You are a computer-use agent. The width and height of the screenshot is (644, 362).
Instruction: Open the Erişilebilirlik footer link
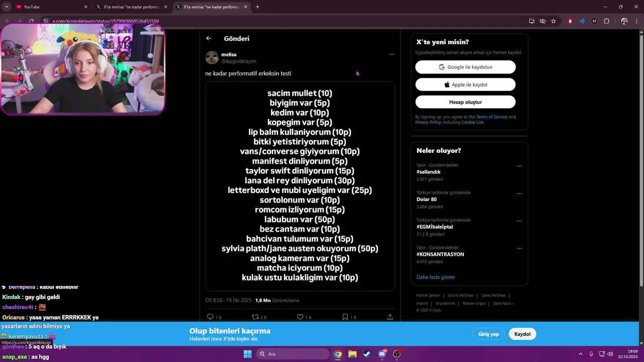[445, 304]
